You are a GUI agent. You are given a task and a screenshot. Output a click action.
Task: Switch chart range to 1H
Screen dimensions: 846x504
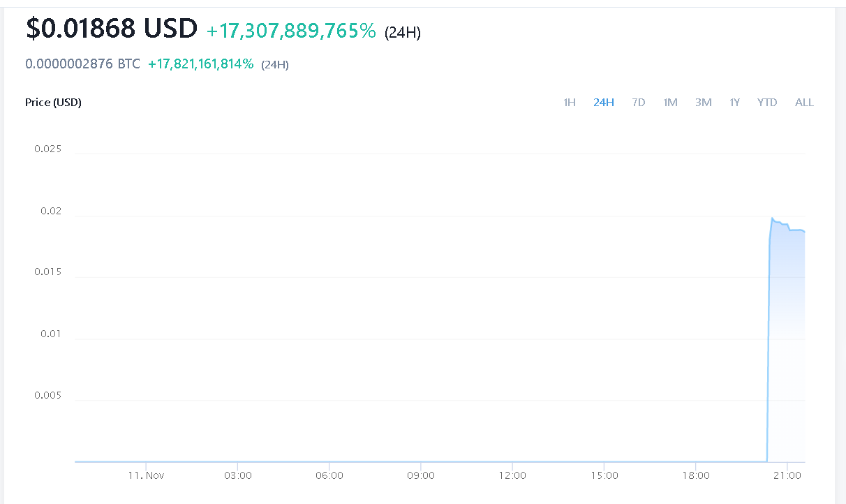click(x=570, y=103)
